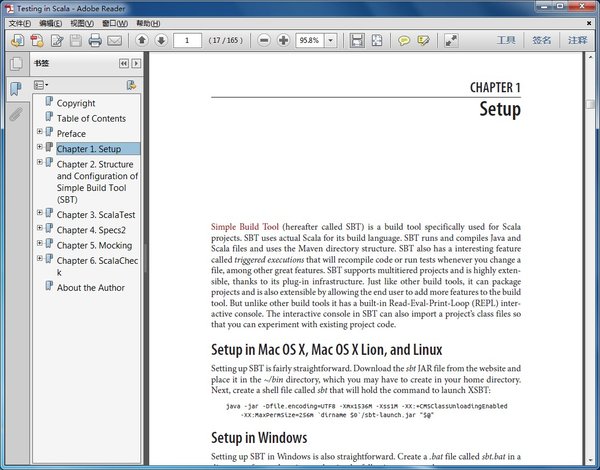Select the Chapter 5. Mocking bookmark
The width and height of the screenshot is (600, 470).
click(94, 245)
